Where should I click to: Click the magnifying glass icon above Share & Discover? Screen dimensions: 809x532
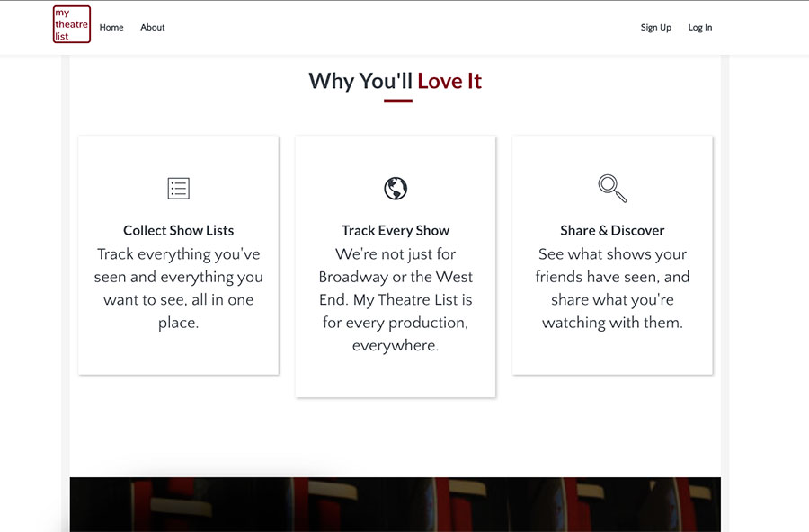point(612,189)
